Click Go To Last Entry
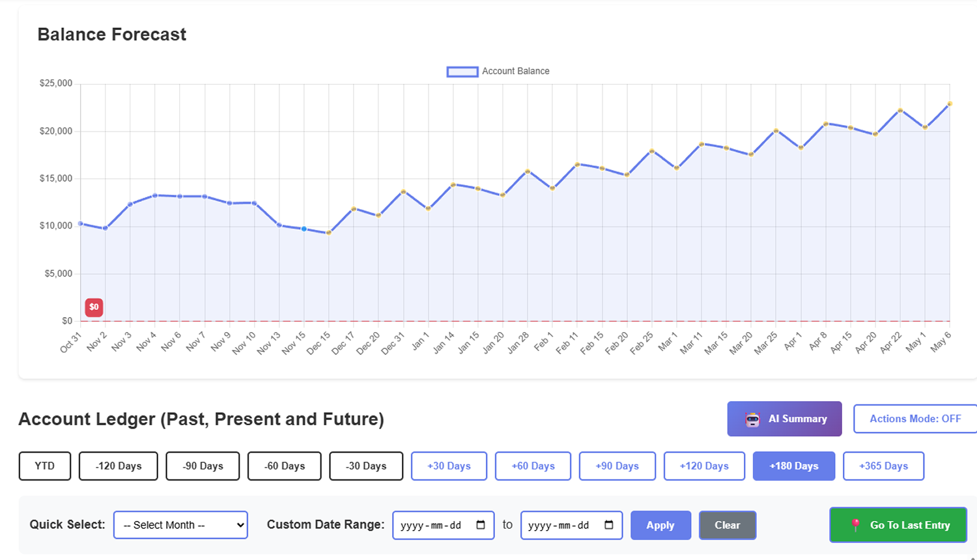 tap(898, 525)
